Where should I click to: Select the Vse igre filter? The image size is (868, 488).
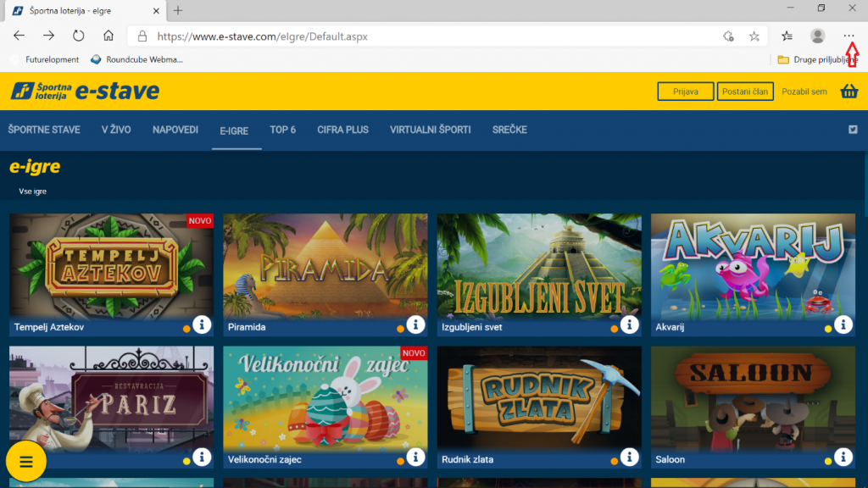(x=33, y=191)
